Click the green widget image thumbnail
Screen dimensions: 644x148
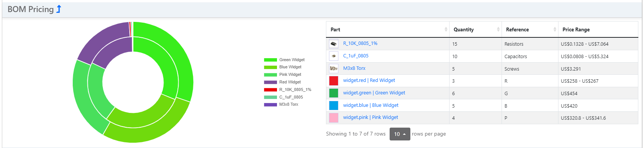click(333, 93)
